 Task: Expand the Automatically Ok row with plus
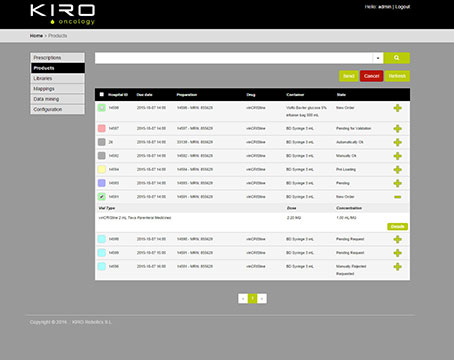(x=397, y=142)
